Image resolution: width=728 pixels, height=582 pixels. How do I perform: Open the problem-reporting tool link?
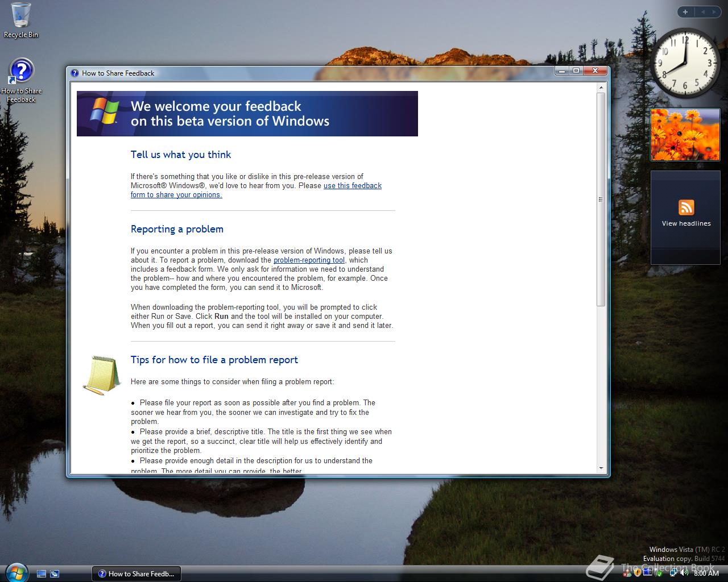coord(309,260)
